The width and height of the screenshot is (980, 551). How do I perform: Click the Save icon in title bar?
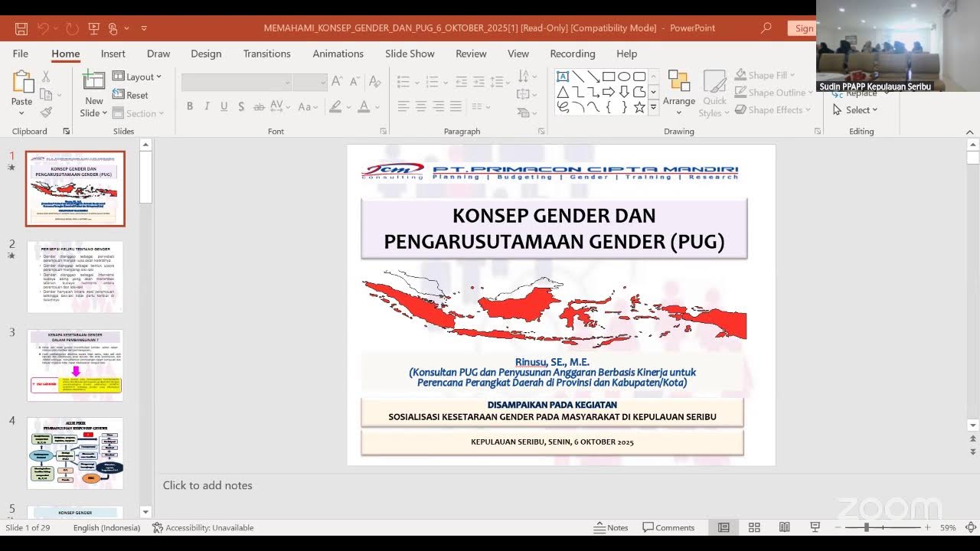pos(21,28)
